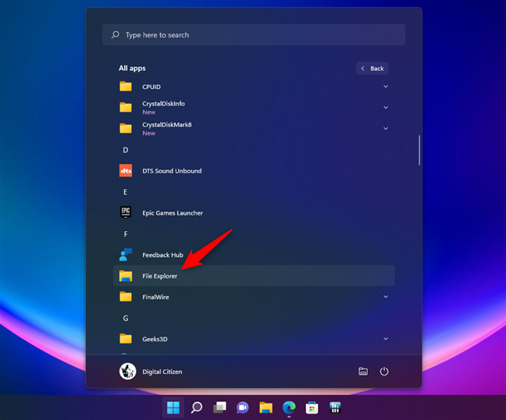Click the CPUID folder icon
The image size is (506, 420).
(x=126, y=87)
